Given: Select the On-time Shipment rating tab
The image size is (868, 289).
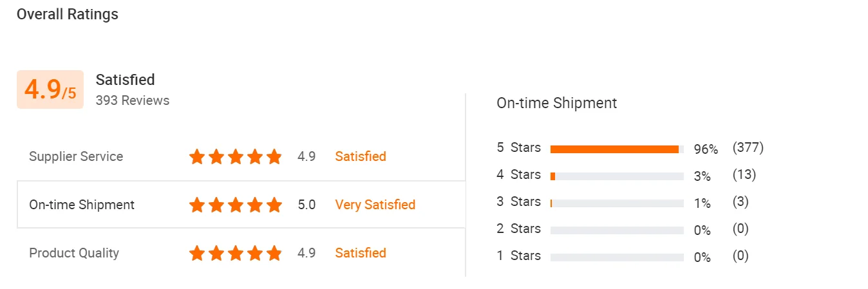Looking at the screenshot, I should point(82,205).
